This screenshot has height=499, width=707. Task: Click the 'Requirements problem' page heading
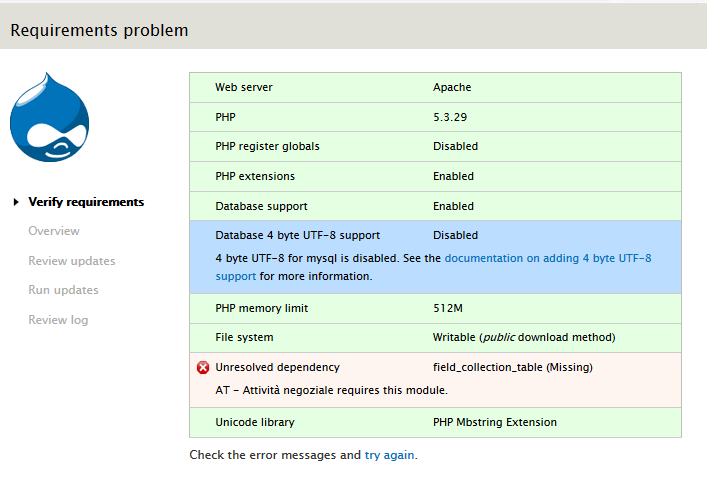tap(99, 30)
